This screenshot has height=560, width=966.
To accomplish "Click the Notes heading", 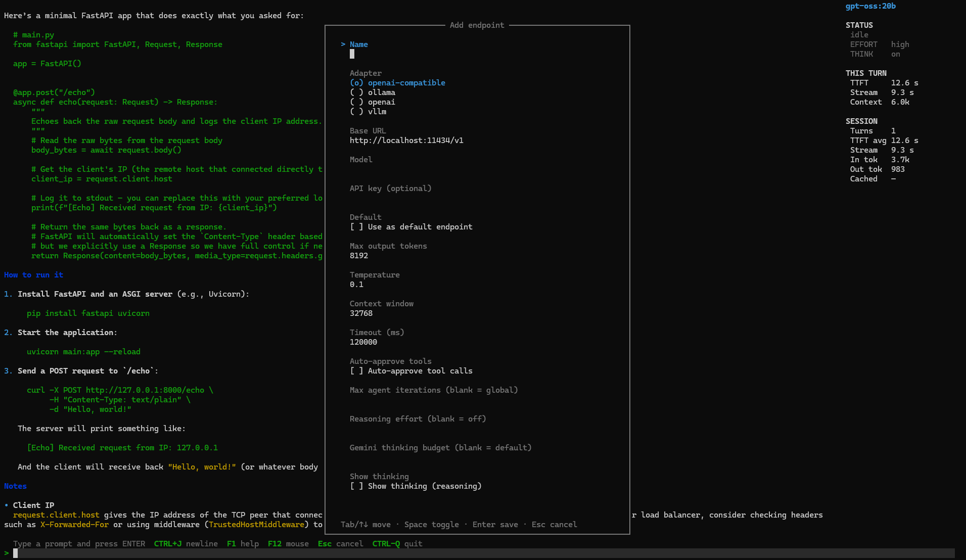I will [15, 486].
